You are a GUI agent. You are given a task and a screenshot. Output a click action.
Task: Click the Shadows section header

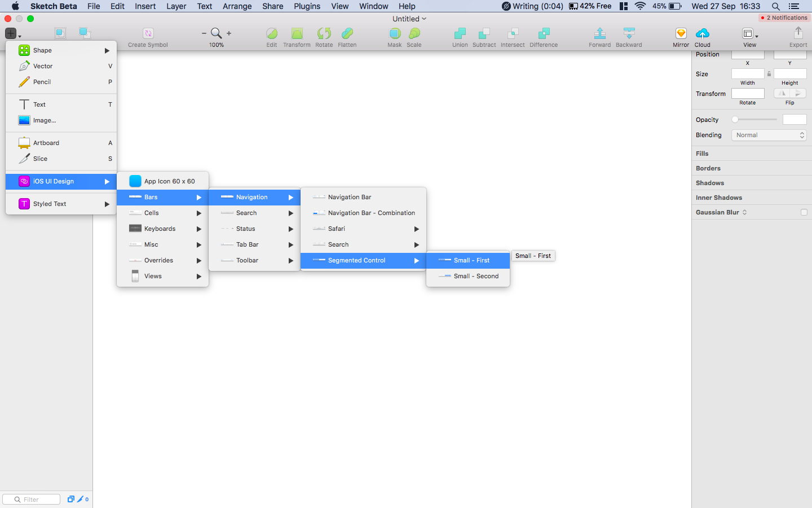coord(710,183)
